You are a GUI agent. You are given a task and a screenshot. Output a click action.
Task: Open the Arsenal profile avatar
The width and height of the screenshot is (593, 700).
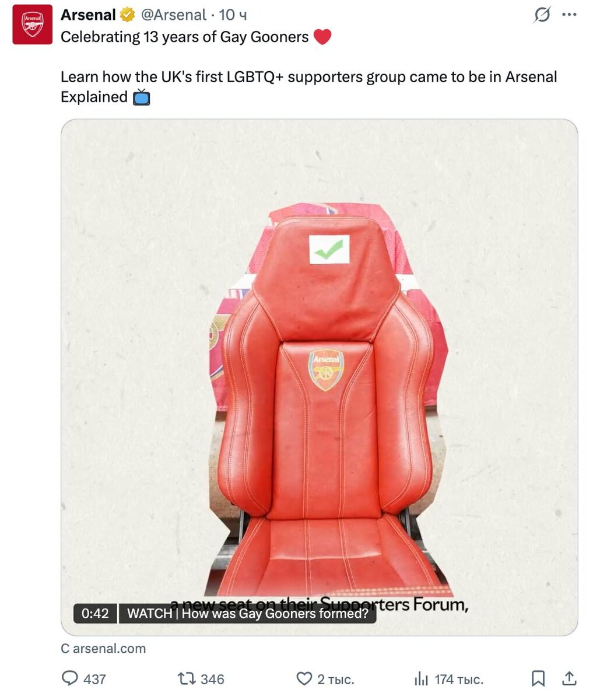(x=33, y=24)
